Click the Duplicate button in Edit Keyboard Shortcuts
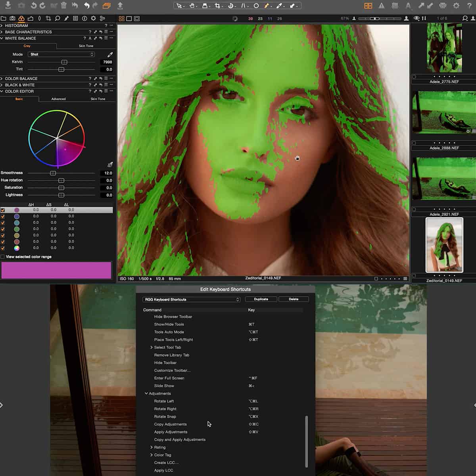Image resolution: width=476 pixels, height=476 pixels. click(261, 299)
